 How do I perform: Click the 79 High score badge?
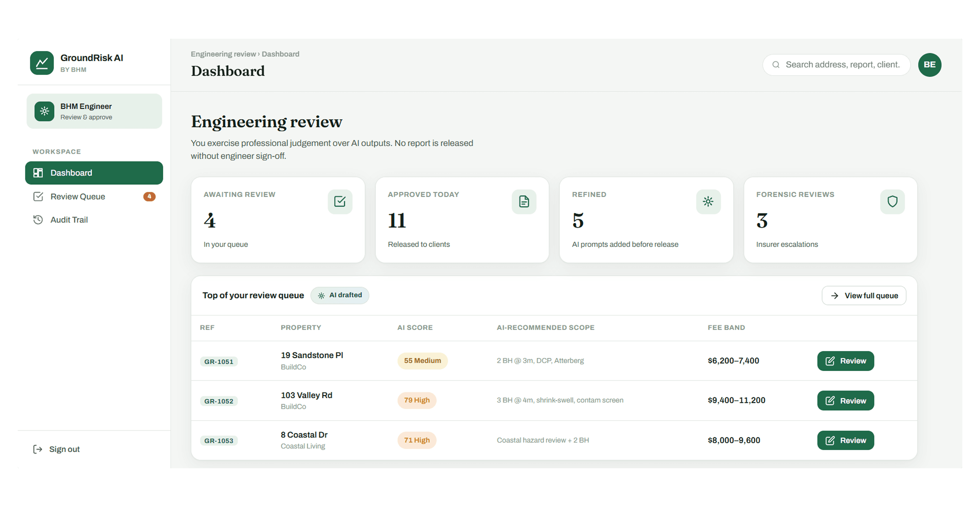(417, 400)
